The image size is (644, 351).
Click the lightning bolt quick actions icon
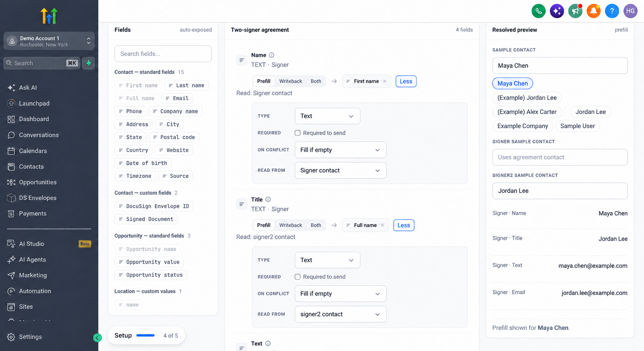point(89,63)
